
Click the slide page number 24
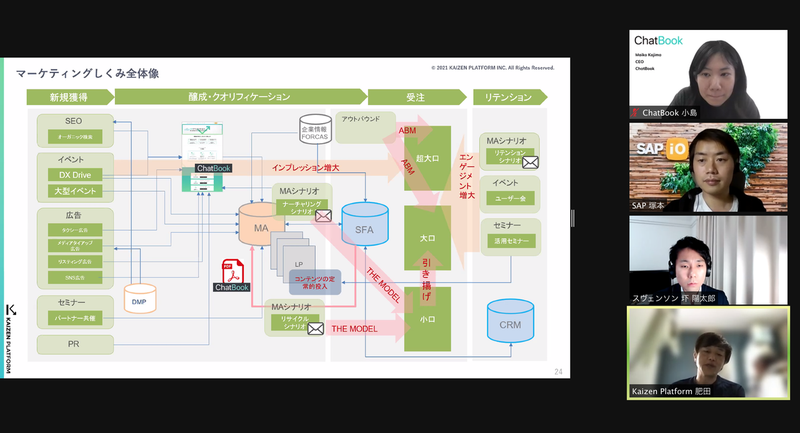click(558, 372)
